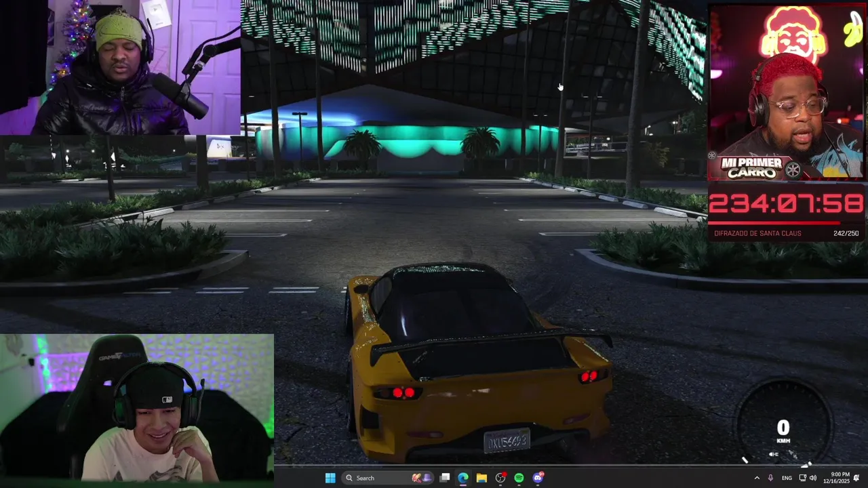868x488 pixels.
Task: Click the microphone tray icon
Action: 770,478
